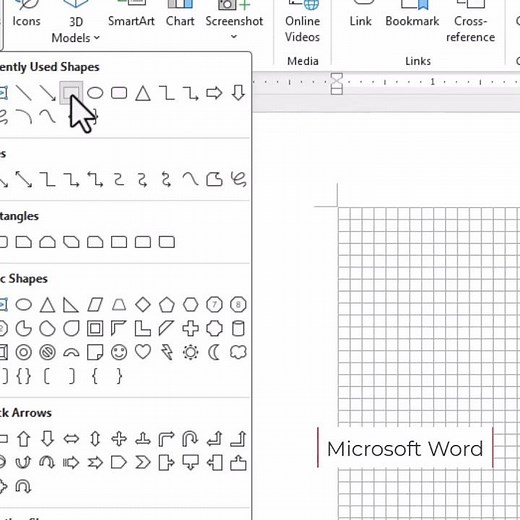Screen dimensions: 520x520
Task: Click the Microsoft Word text box
Action: (405, 448)
